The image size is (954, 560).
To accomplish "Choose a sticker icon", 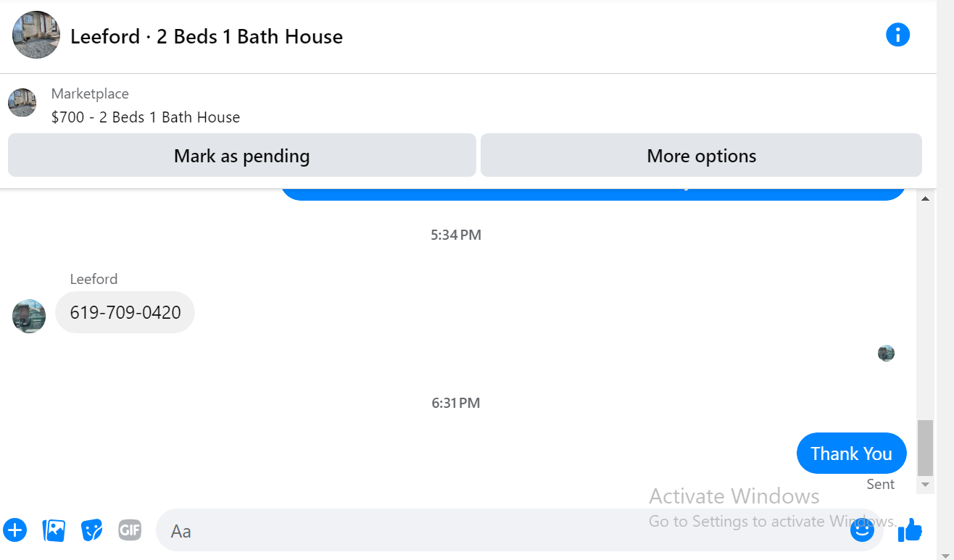I will coord(91,530).
